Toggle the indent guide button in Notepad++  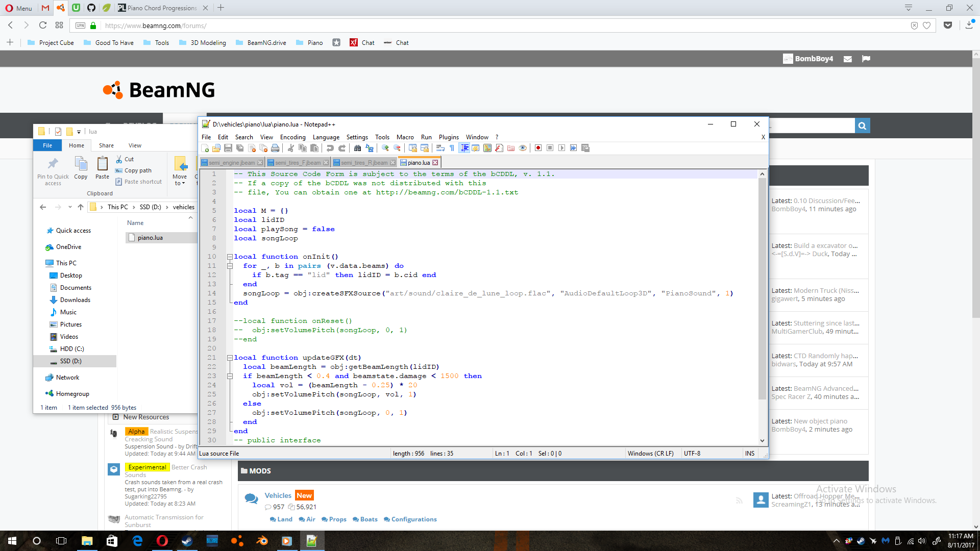(464, 148)
